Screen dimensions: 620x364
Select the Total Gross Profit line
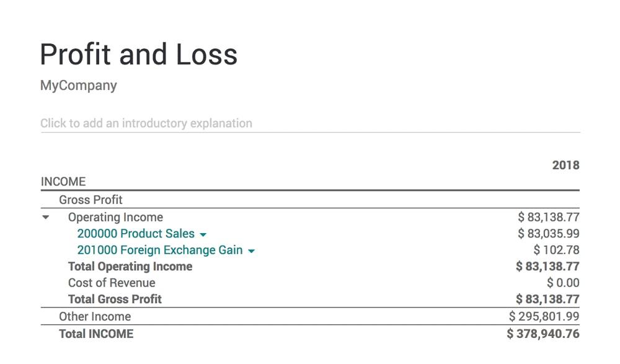point(310,299)
